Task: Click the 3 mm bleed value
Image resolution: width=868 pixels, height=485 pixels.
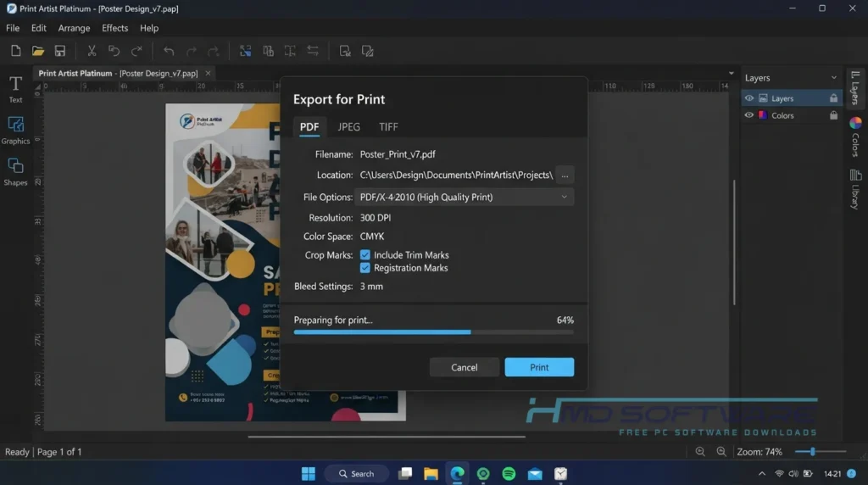Action: 371,287
